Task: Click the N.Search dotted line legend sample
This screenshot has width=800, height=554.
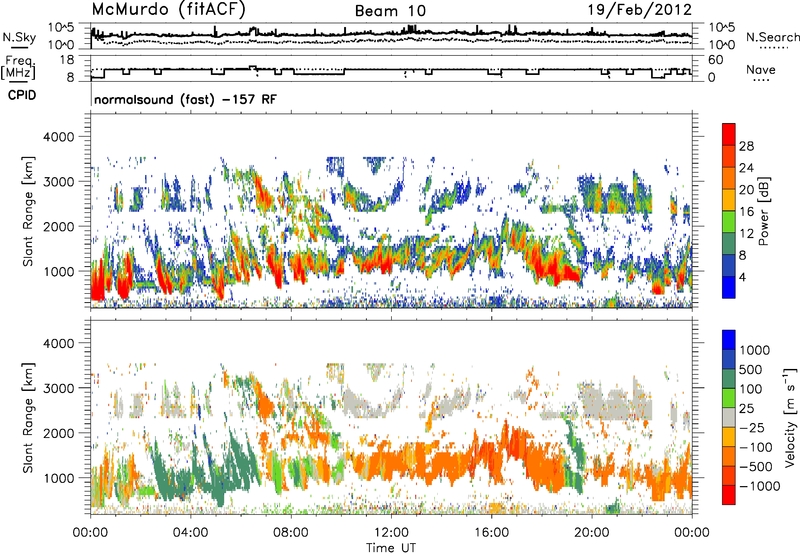Action: pos(773,48)
